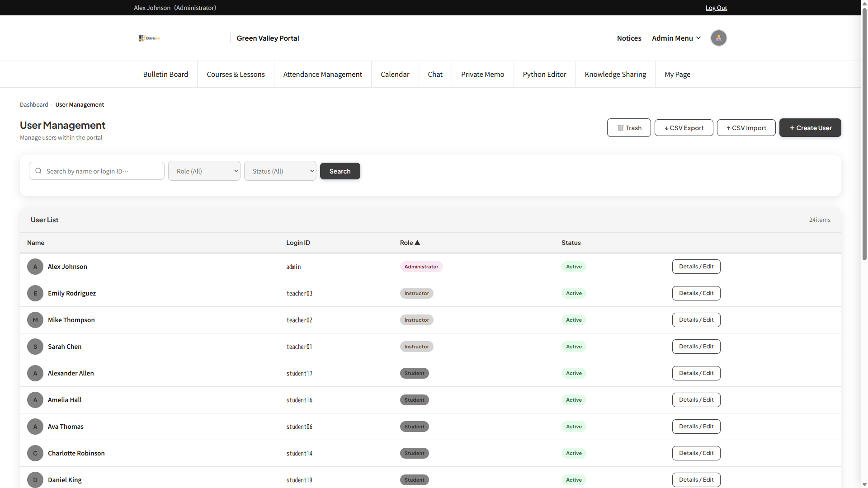Open the Status (All) dropdown
Image resolution: width=868 pixels, height=488 pixels.
tap(280, 171)
